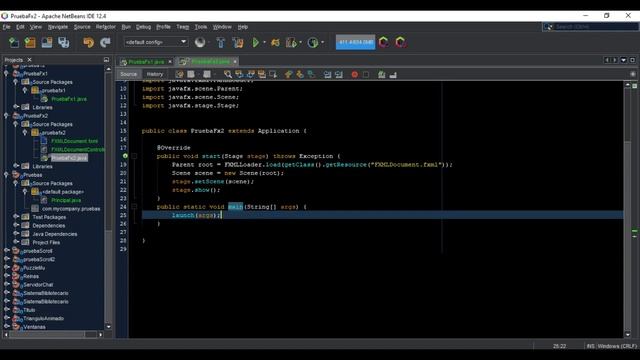Toggle code fold of main method
Image resolution: width=640 pixels, height=360 pixels.
point(134,207)
